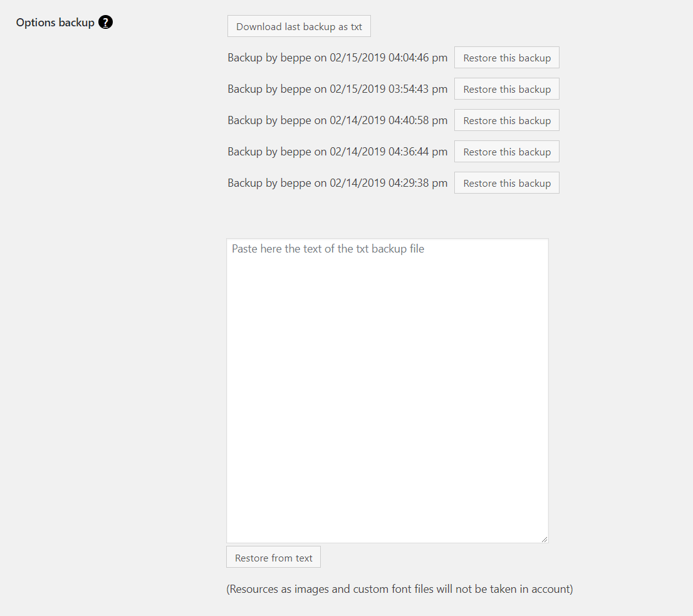
Task: Open the Options backup help icon
Action: [x=105, y=22]
